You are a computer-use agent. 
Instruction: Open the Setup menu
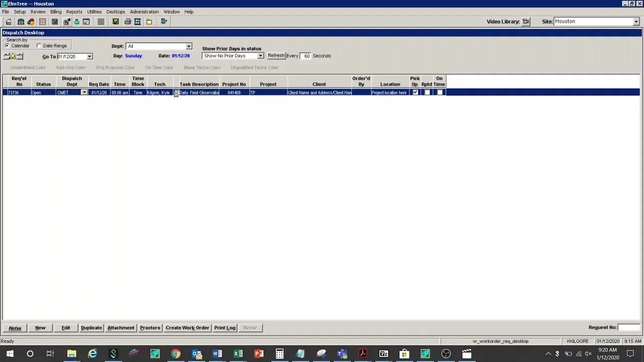point(20,12)
